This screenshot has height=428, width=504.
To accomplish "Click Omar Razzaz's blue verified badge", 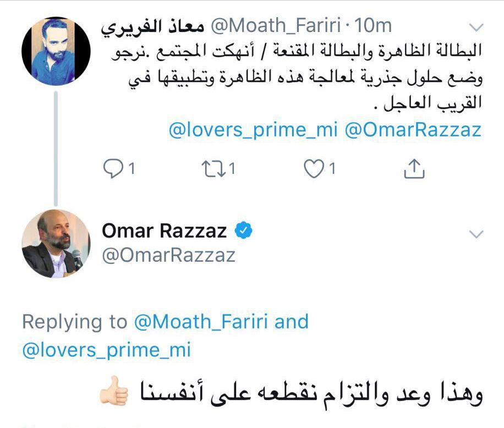I will click(x=244, y=231).
